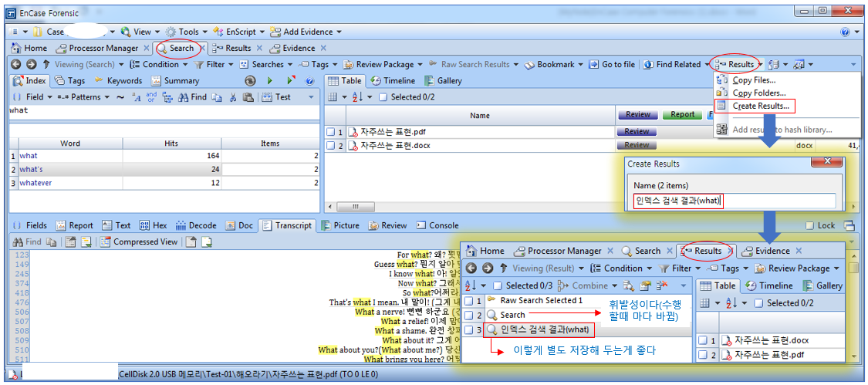
Task: Switch to the Hex view tab
Action: point(154,225)
